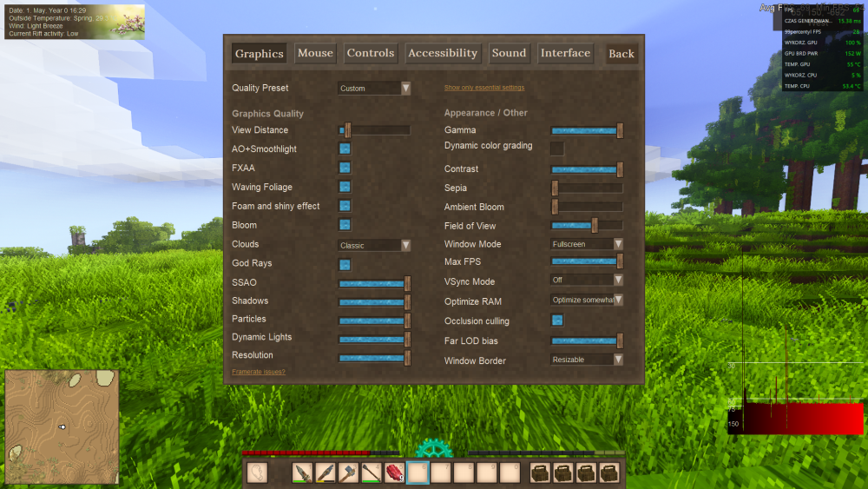
Task: Click the Back button
Action: click(621, 54)
